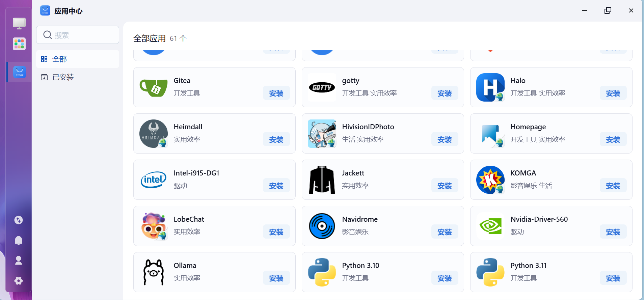The height and width of the screenshot is (300, 644).
Task: Click the 61 个 app count label
Action: pyautogui.click(x=178, y=38)
